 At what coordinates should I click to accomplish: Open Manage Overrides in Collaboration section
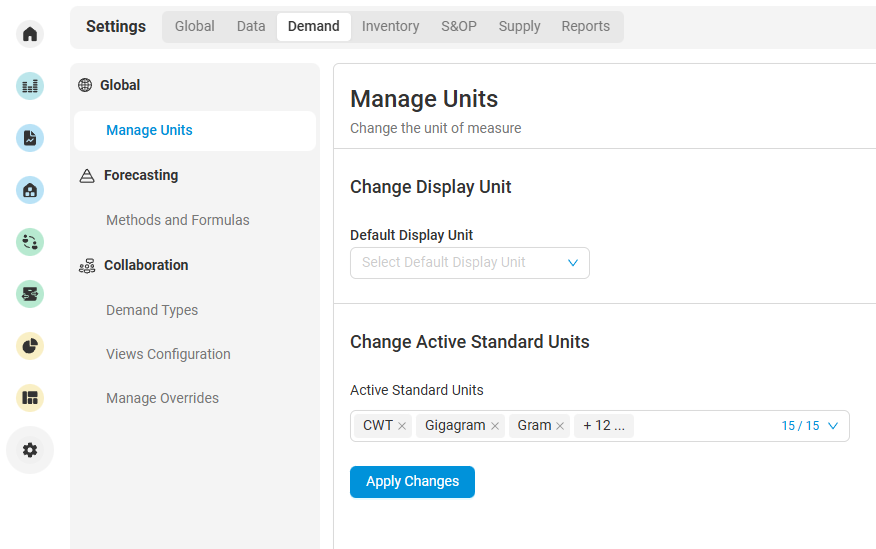162,398
